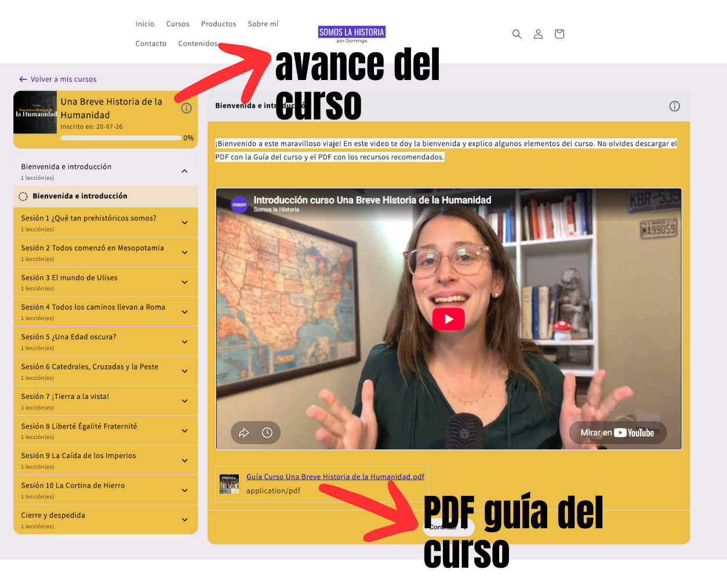The image size is (727, 588).
Task: Expand Sesión 4 Todos los caminos llevan a Roma
Action: pos(106,312)
